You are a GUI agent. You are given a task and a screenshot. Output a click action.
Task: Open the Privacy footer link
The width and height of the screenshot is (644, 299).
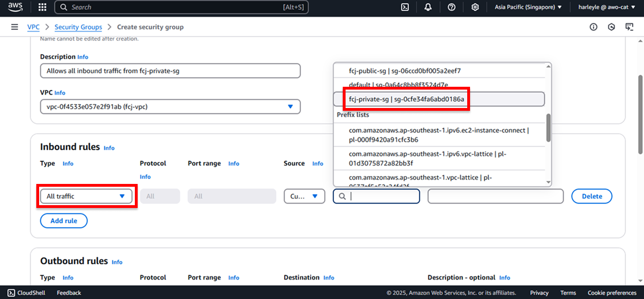coord(539,293)
